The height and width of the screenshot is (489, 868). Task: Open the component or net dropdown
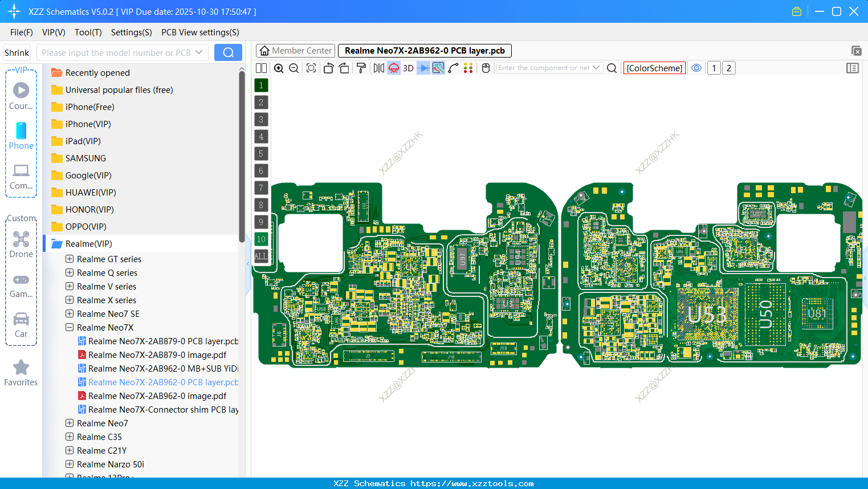(x=596, y=68)
